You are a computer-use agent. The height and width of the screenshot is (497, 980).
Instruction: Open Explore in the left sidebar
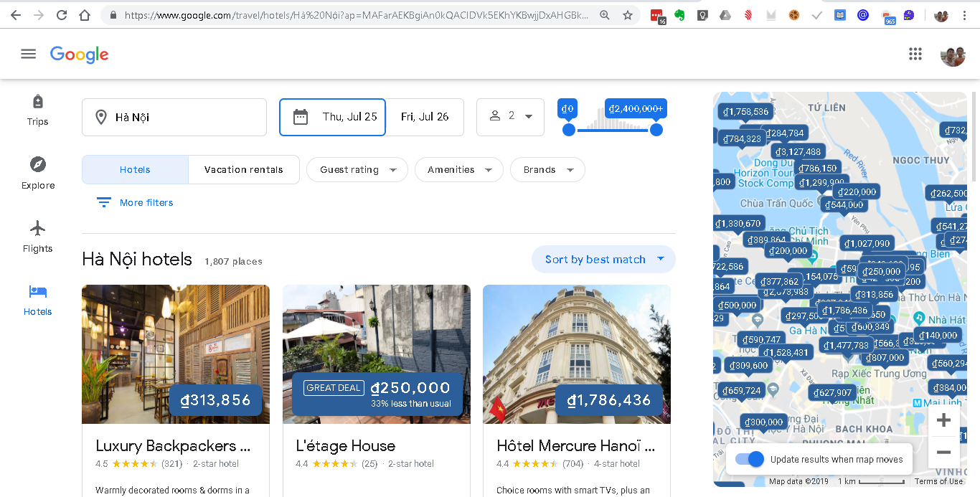pos(38,173)
